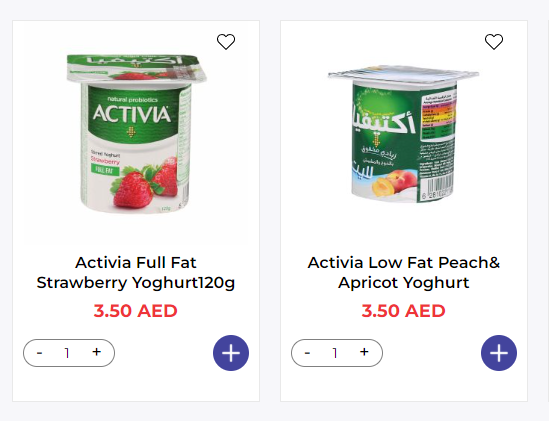Click the 3.50 AED price under Strawberry Yoghurt

click(135, 311)
